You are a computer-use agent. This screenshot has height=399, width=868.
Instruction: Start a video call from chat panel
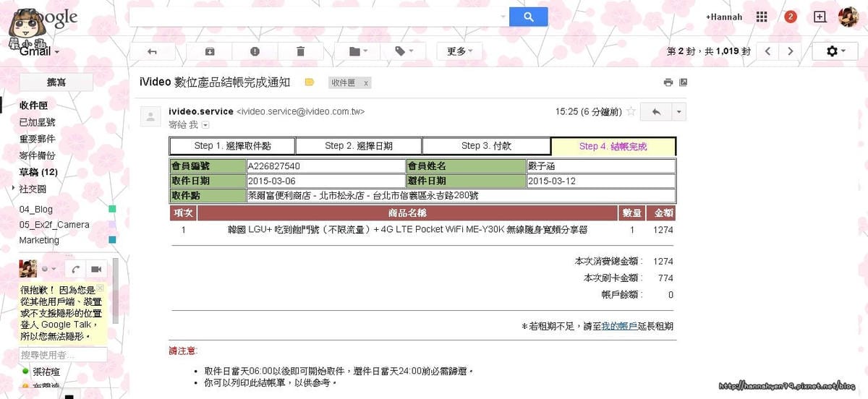(x=97, y=269)
